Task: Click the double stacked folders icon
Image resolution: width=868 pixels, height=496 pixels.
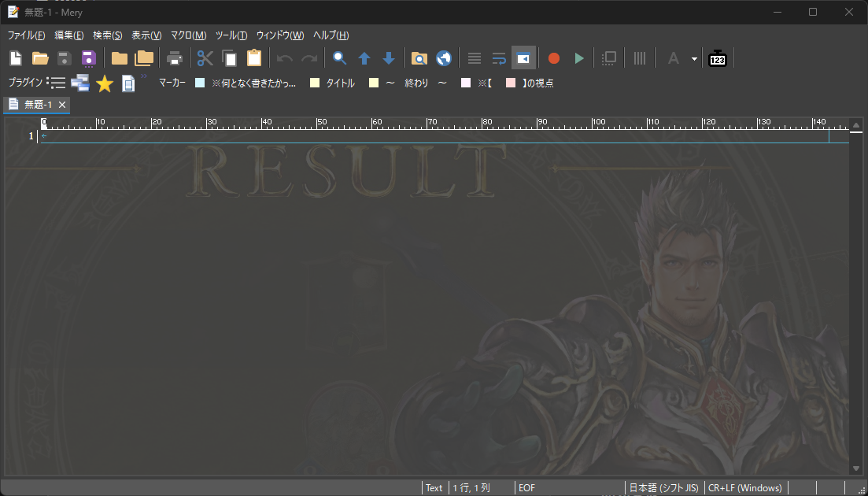Action: 144,58
